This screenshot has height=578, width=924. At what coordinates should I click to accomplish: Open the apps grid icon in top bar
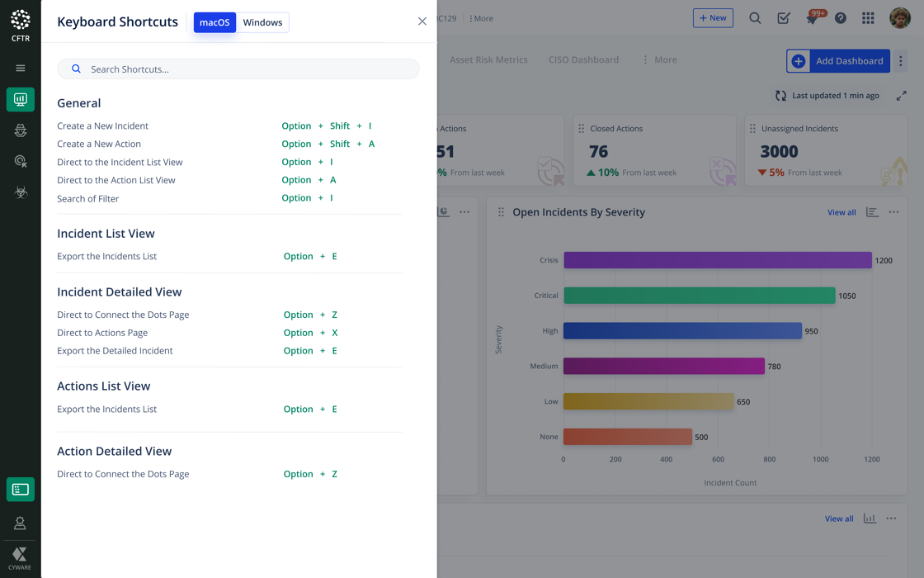point(868,18)
